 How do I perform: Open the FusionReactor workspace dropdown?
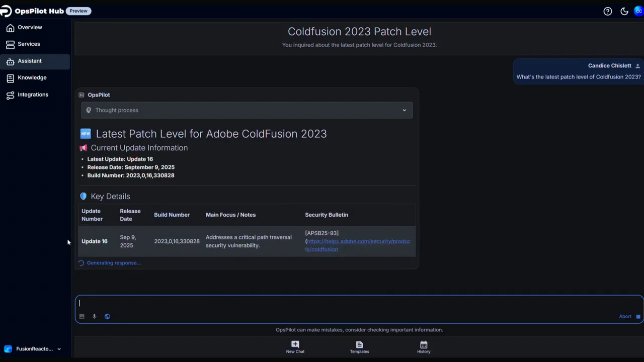33,349
